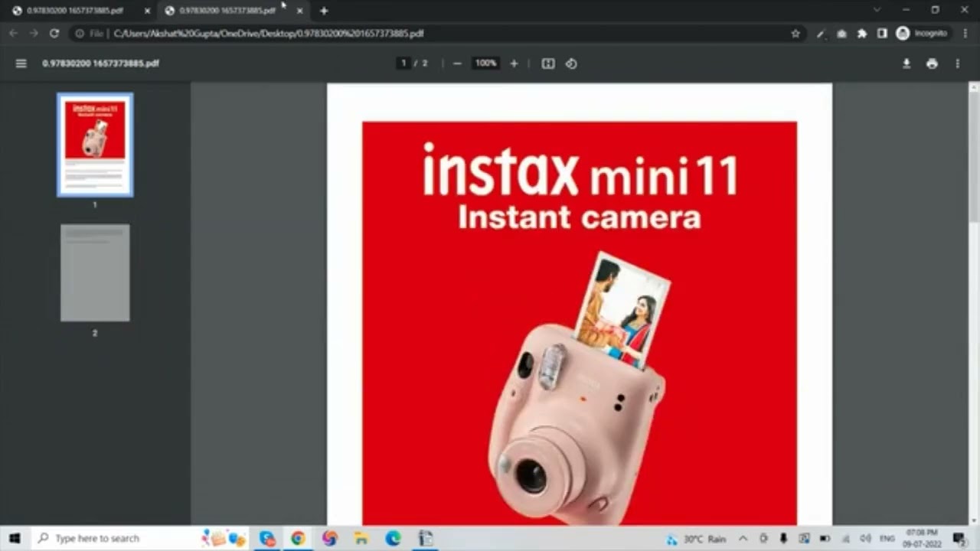Zoom out the PDF with minus button

(457, 64)
